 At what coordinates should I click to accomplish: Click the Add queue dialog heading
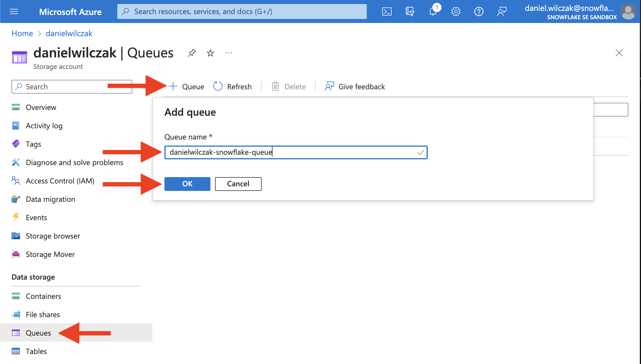click(190, 112)
